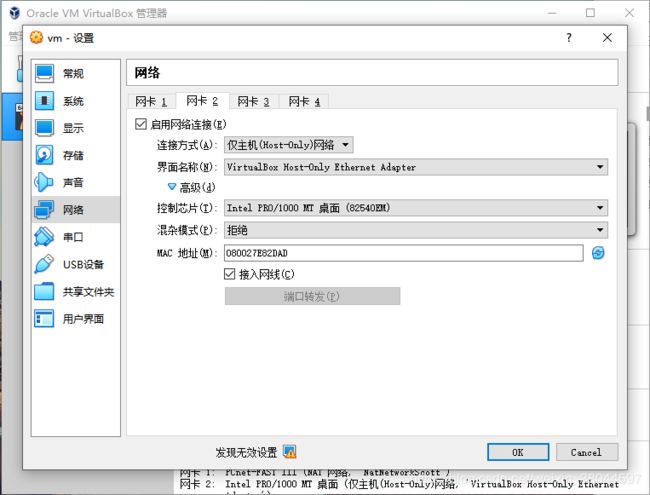Image resolution: width=650 pixels, height=495 pixels.
Task: Switch to the 网卡 1 tab
Action: point(151,101)
